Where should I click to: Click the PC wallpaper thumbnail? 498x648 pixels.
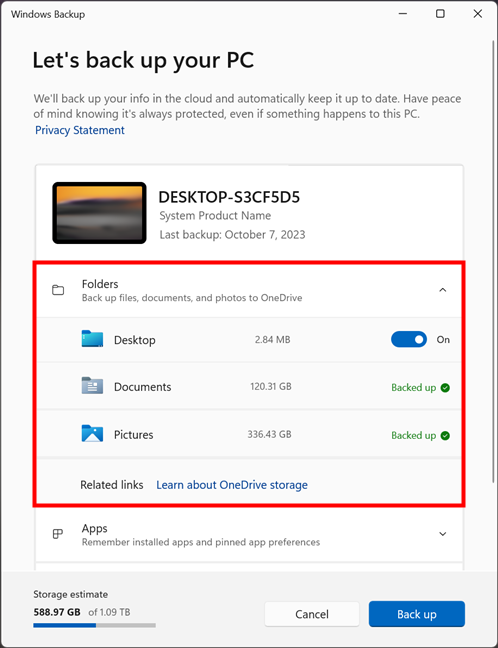(x=99, y=213)
